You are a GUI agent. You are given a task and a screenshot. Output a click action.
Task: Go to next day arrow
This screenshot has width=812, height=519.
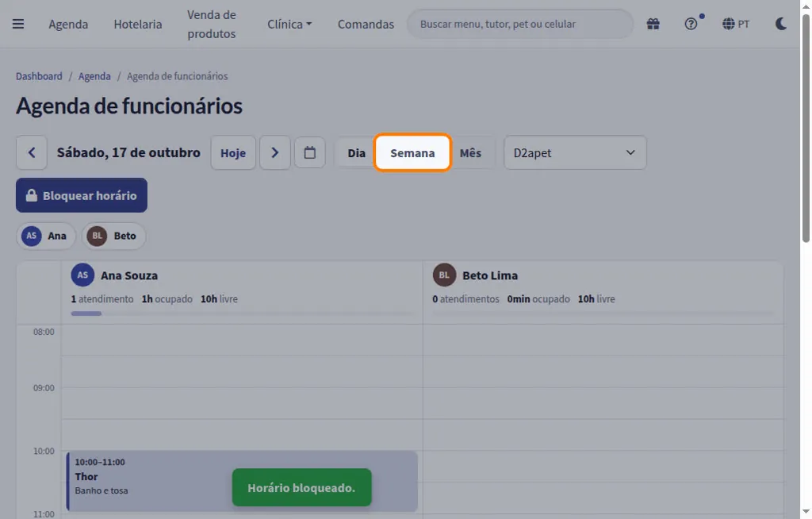(275, 152)
